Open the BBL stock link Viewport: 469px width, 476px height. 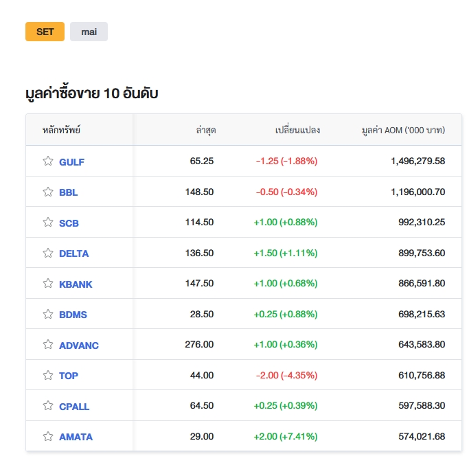(x=68, y=192)
